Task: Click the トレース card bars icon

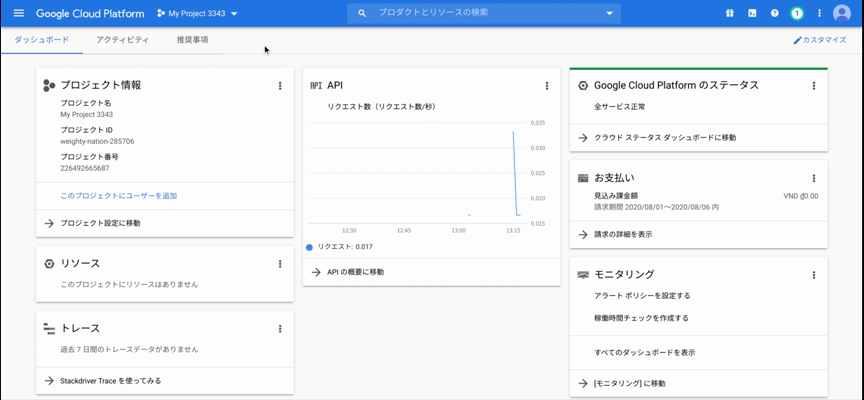Action: tap(50, 329)
